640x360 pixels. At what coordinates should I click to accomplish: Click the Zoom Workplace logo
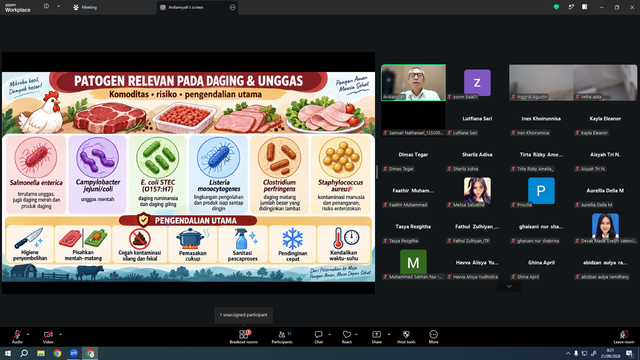[18, 8]
